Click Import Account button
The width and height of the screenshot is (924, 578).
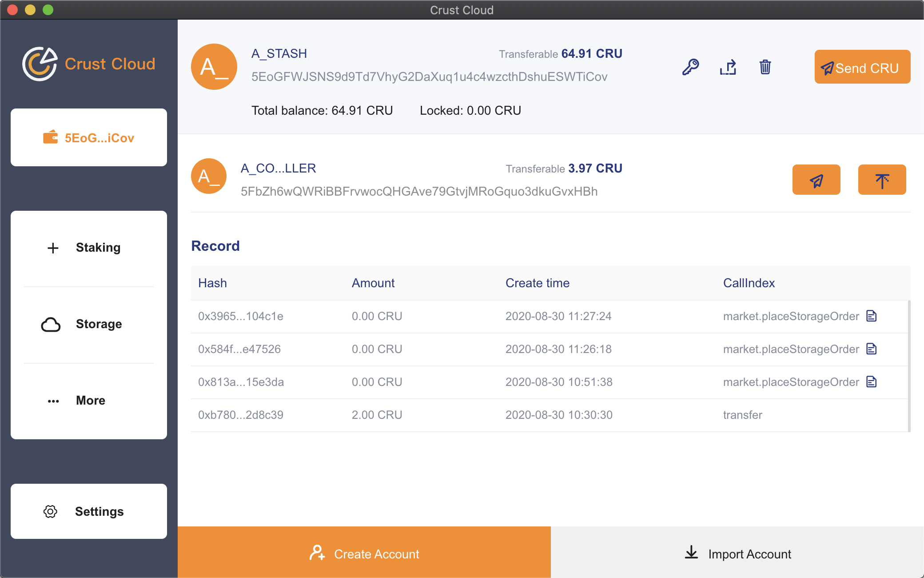click(737, 554)
